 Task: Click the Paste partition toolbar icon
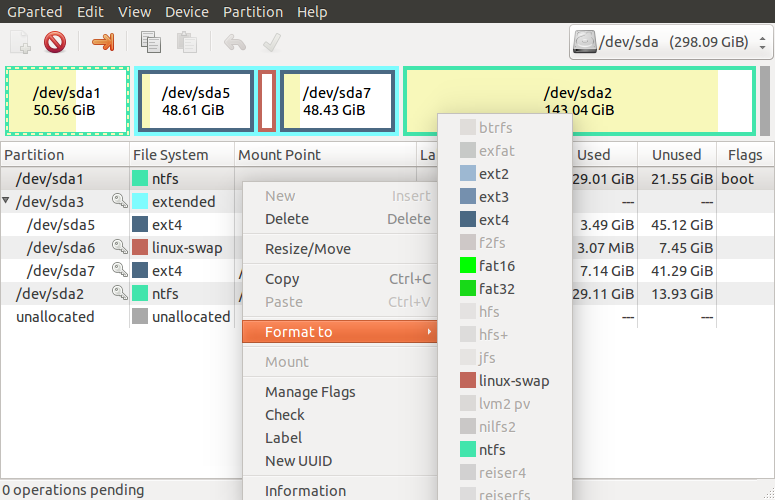pos(187,42)
